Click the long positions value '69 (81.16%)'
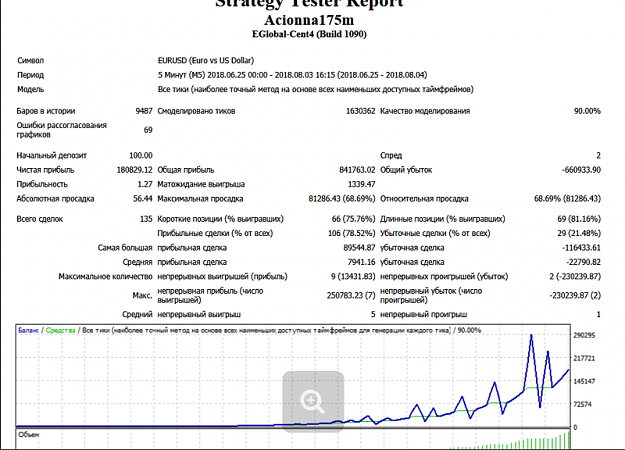This screenshot has height=450, width=625. pyautogui.click(x=579, y=219)
